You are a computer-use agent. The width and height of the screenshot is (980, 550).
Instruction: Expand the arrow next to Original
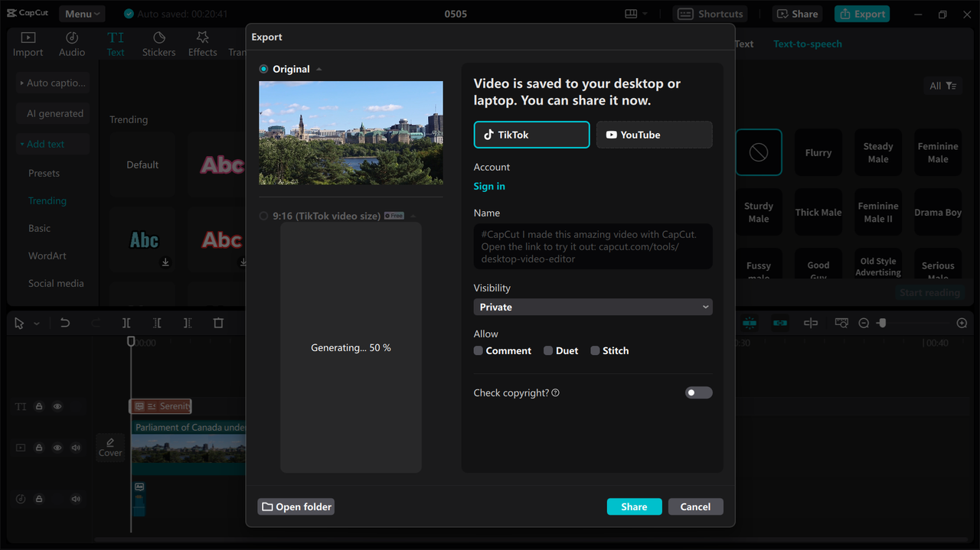click(x=319, y=70)
